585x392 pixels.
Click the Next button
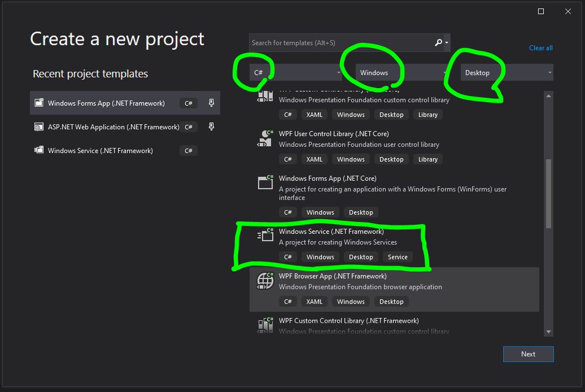[x=528, y=354]
